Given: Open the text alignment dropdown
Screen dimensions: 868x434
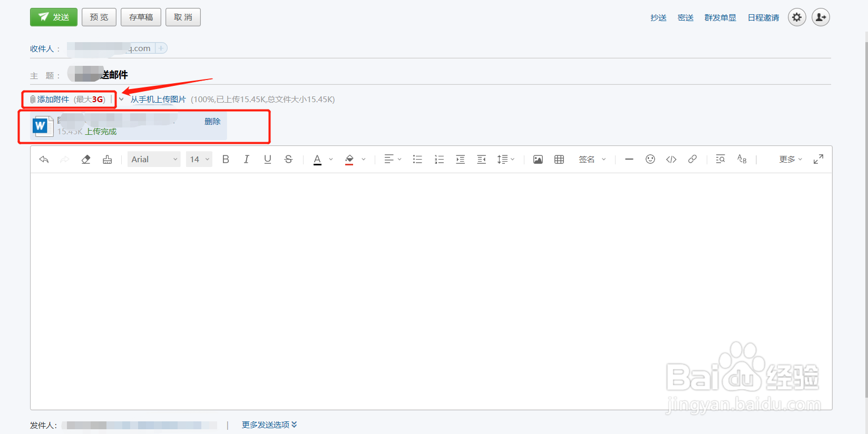Looking at the screenshot, I should tap(393, 159).
